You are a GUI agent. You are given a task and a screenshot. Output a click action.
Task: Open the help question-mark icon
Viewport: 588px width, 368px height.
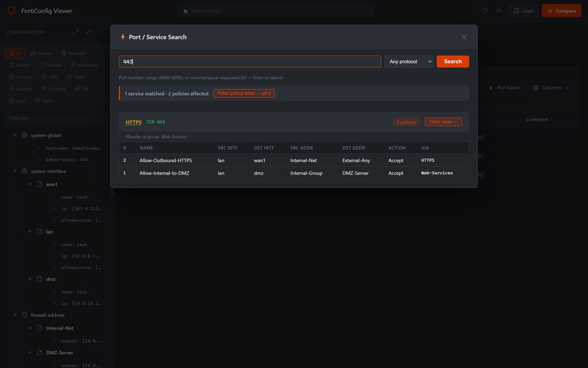coord(484,11)
